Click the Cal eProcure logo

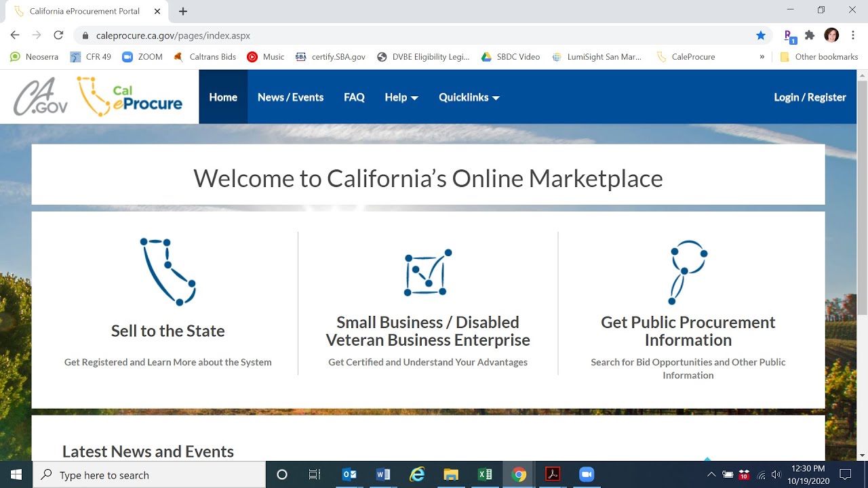pyautogui.click(x=130, y=97)
